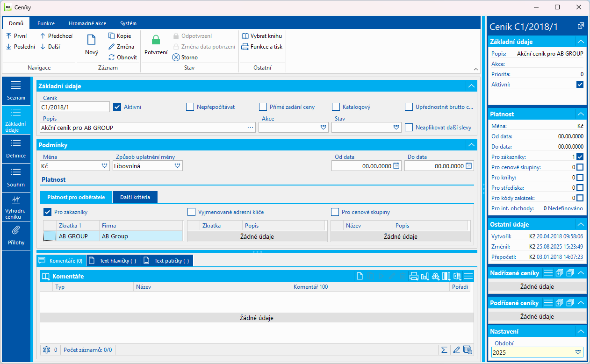Go to first record with První
This screenshot has width=590, height=364.
click(x=16, y=36)
